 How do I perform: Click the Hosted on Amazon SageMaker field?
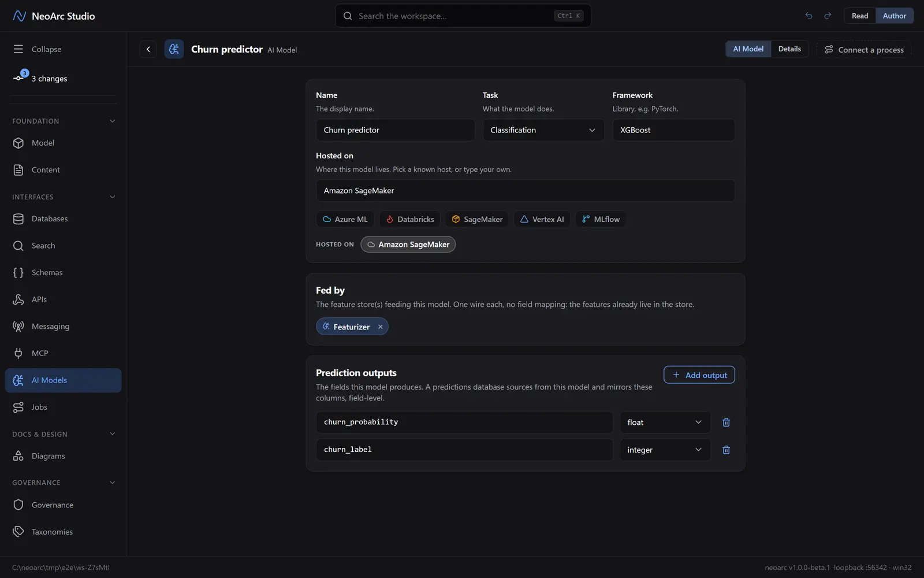point(526,191)
